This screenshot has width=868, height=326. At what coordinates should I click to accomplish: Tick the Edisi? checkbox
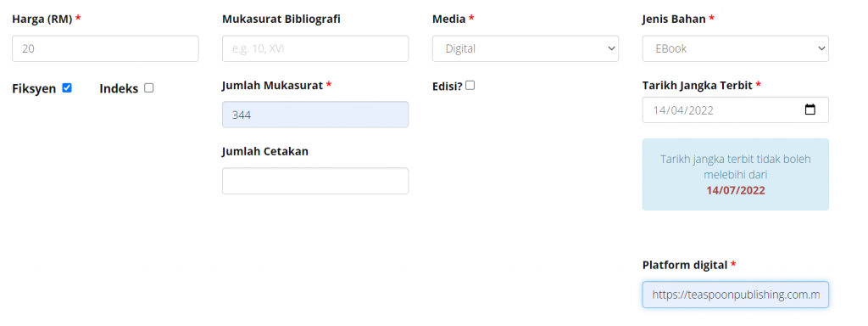coord(470,86)
